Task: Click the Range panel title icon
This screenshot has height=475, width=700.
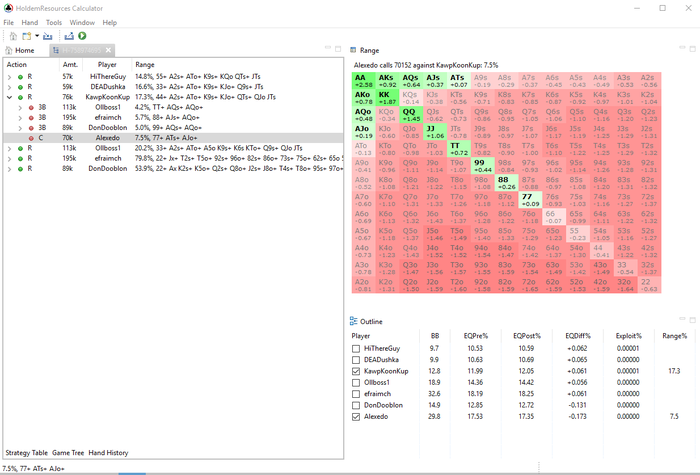Action: 353,50
